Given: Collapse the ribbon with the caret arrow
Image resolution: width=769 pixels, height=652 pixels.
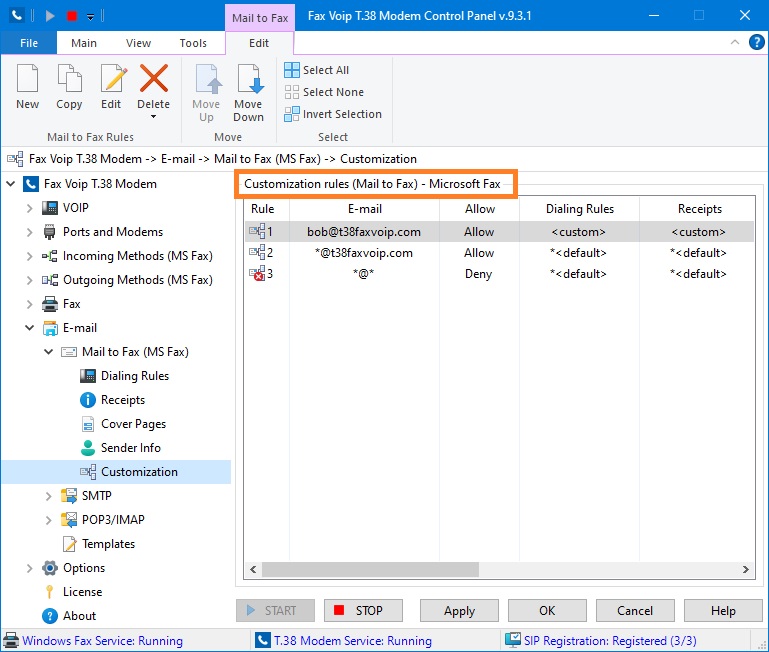Looking at the screenshot, I should pos(735,42).
